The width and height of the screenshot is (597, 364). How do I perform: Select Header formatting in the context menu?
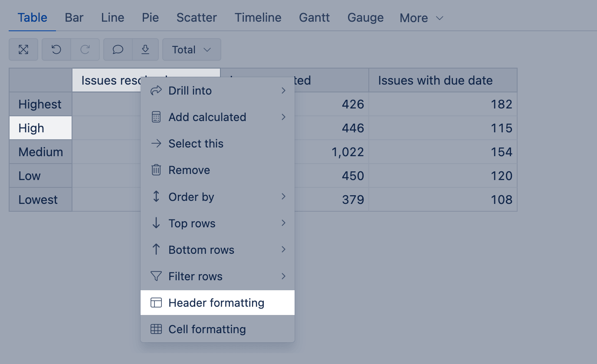(217, 302)
